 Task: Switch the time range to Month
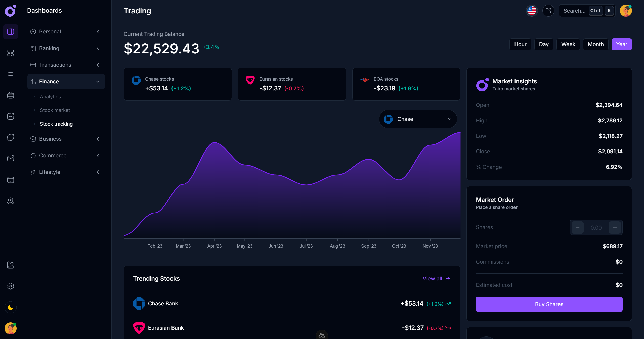coord(595,44)
